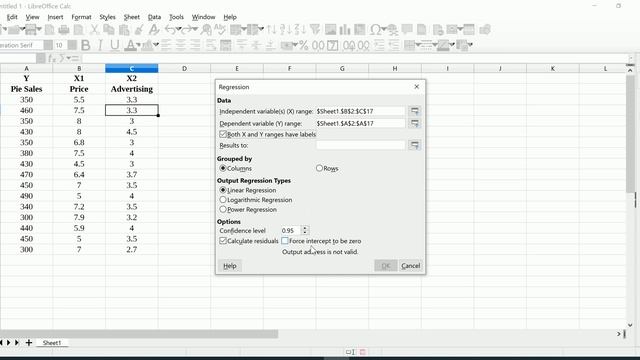Open the Special Character dropdown arrow
This screenshot has width=640, height=360.
pos(383,29)
